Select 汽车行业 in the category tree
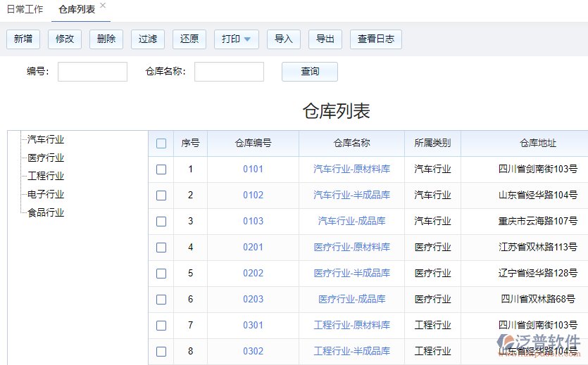 (46, 140)
